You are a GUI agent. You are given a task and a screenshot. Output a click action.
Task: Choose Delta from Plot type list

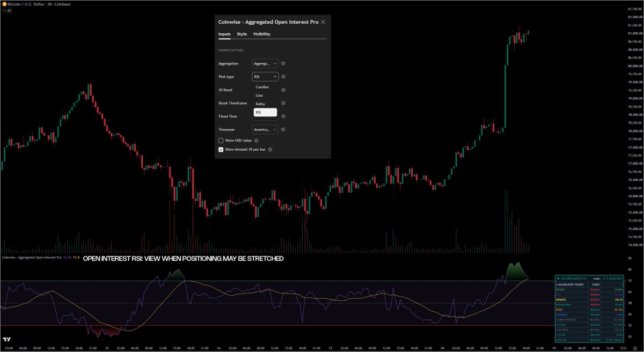265,104
